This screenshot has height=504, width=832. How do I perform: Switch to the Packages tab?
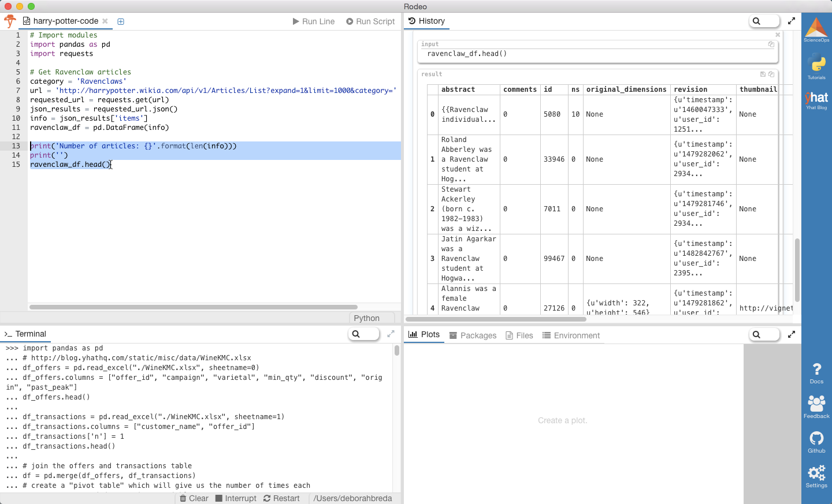[473, 335]
